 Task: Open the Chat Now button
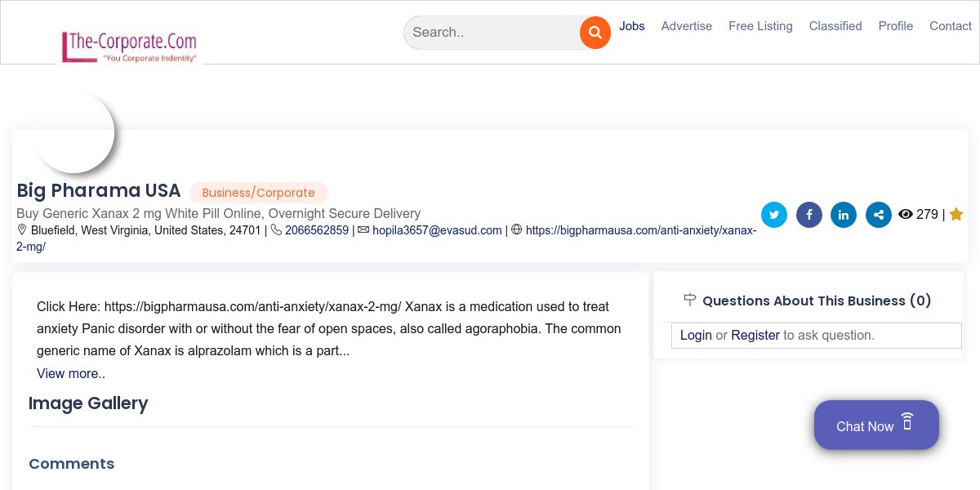[876, 425]
